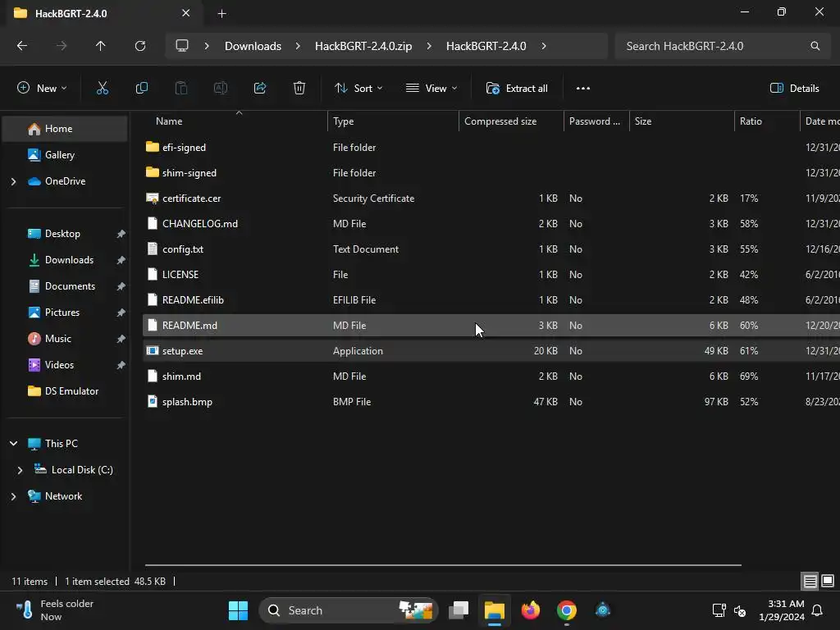Open Google Chrome from taskbar
This screenshot has width=840, height=630.
566,610
